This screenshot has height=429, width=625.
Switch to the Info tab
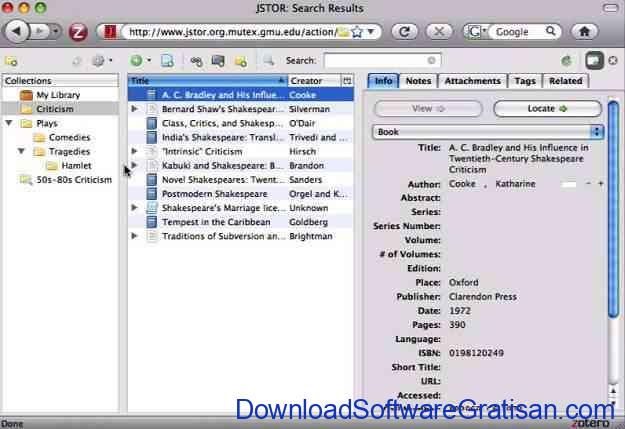point(383,81)
